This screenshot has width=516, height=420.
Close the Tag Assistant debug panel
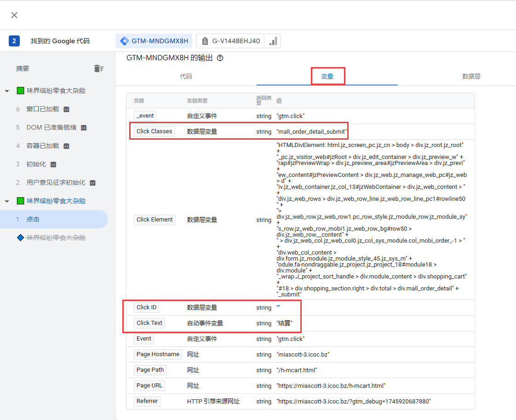(x=14, y=15)
